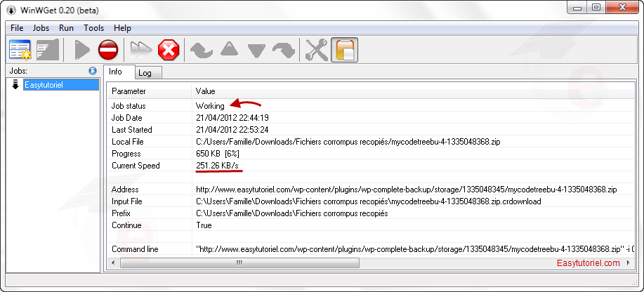
Task: Click the move-to-bottom curved arrow icon
Action: click(x=284, y=51)
